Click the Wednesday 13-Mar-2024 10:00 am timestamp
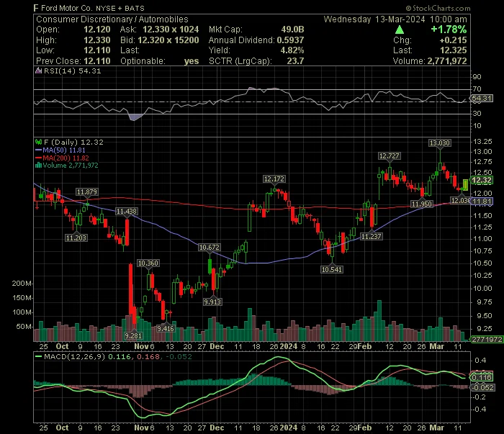 395,19
